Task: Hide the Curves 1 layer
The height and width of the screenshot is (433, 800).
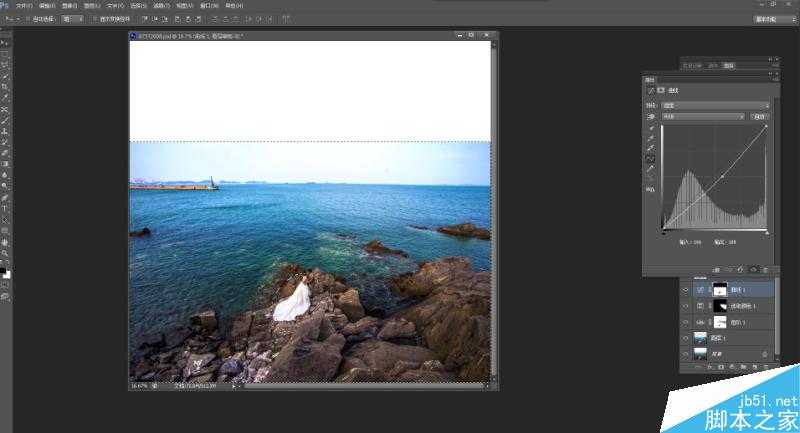Action: pyautogui.click(x=686, y=288)
